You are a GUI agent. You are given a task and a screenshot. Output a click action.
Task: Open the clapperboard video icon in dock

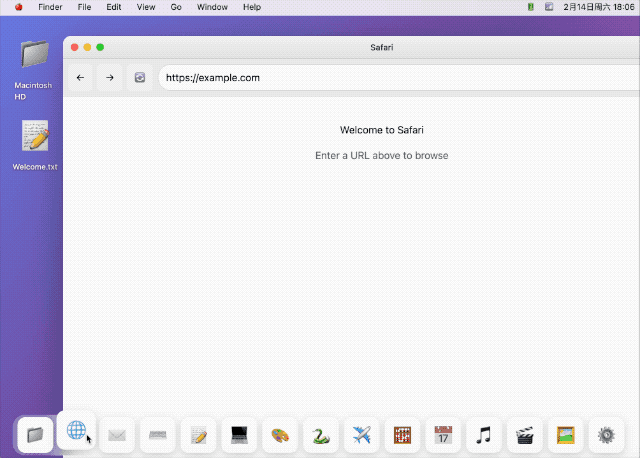pyautogui.click(x=525, y=435)
